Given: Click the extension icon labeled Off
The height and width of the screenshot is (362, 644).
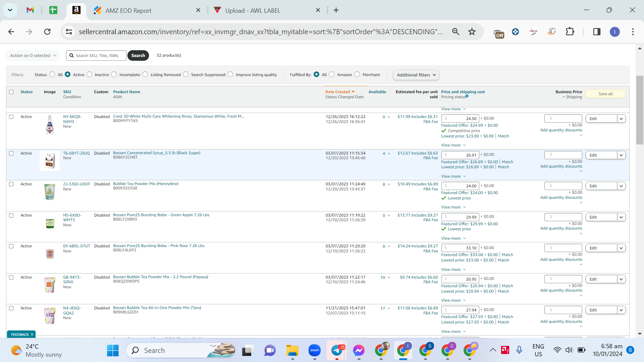Looking at the screenshot, I should 499,33.
